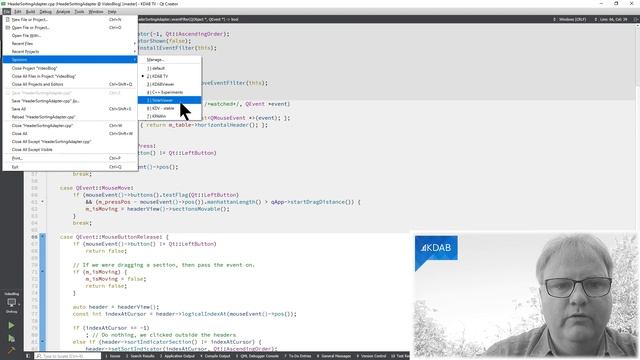Image resolution: width=640 pixels, height=360 pixels.
Task: Open the Edit menu
Action: pyautogui.click(x=18, y=11)
